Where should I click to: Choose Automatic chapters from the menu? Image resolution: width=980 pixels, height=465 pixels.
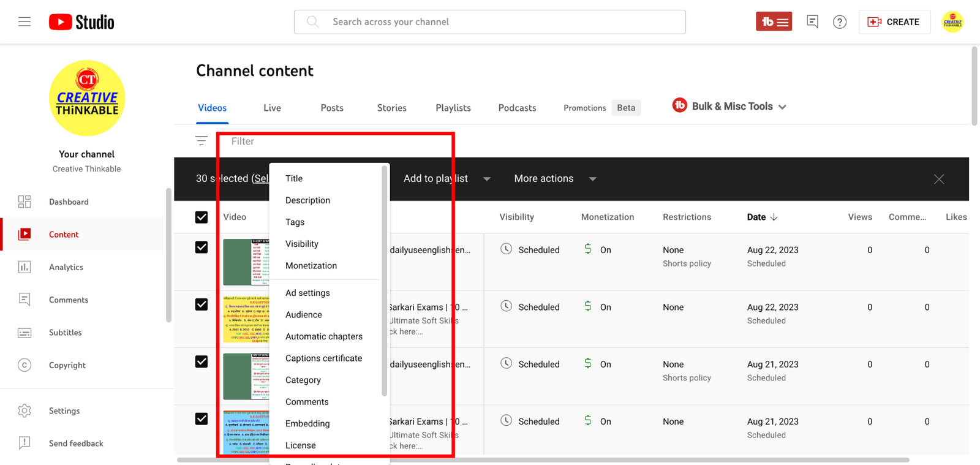pos(325,336)
